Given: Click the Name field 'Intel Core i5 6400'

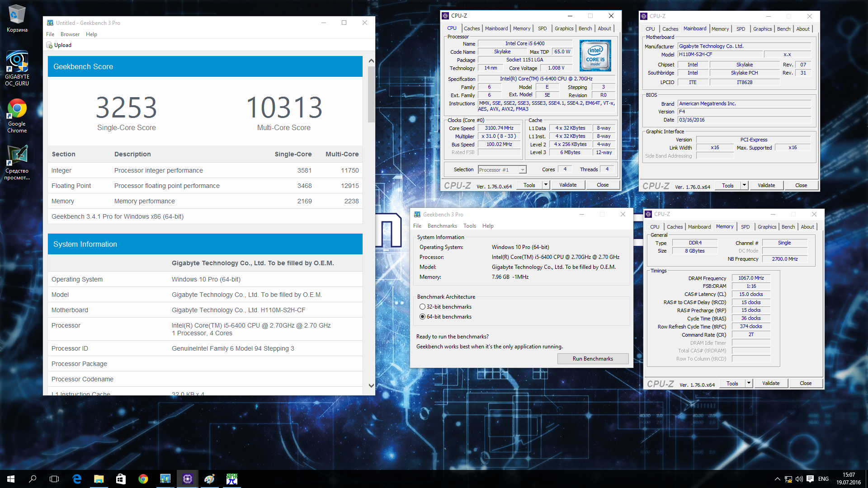Looking at the screenshot, I should point(525,44).
